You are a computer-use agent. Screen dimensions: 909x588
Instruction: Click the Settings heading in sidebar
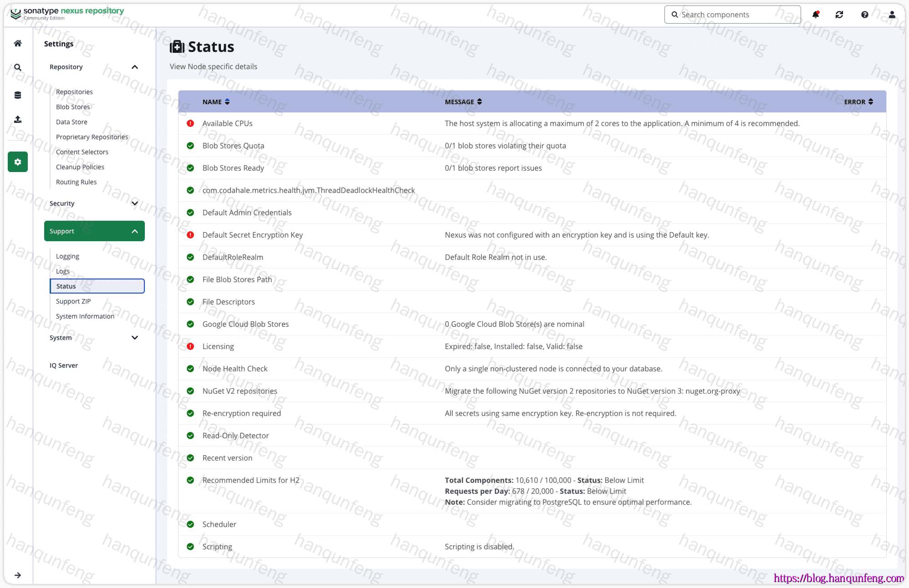click(59, 44)
